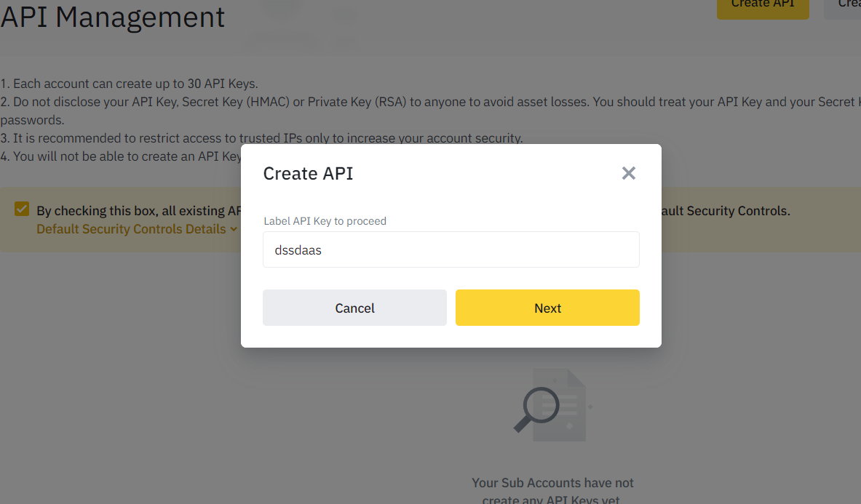Screen dimensions: 861x504
Task: Click the API Management page title
Action: click(x=112, y=17)
